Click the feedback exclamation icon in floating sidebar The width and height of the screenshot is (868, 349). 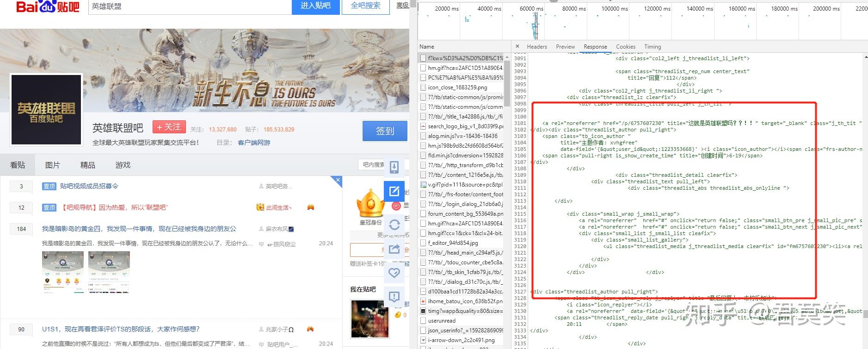coord(394,297)
